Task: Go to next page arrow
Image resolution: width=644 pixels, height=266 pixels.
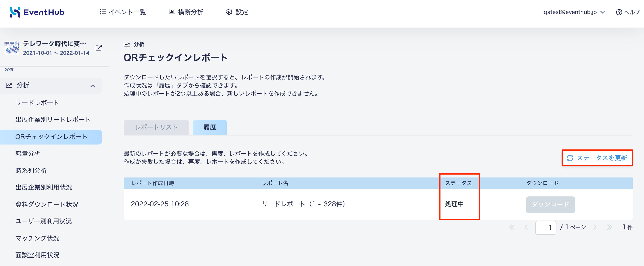Action: [595, 227]
